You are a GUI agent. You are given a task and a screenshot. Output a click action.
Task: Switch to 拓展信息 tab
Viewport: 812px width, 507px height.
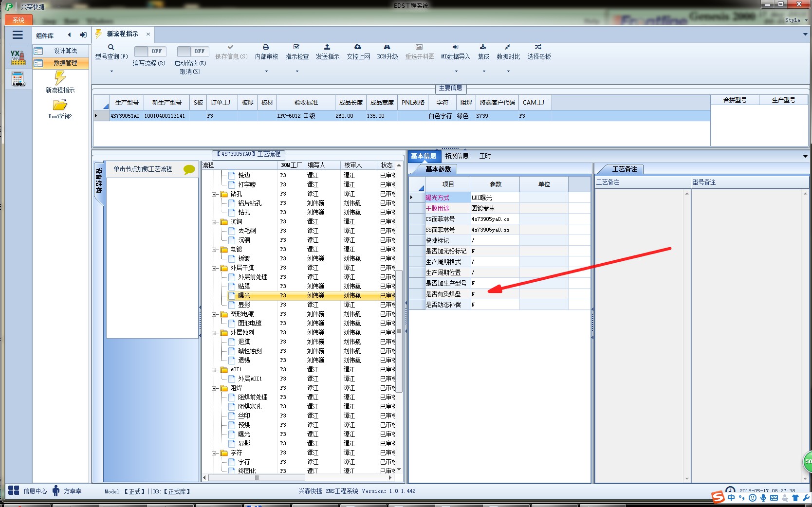tap(457, 156)
